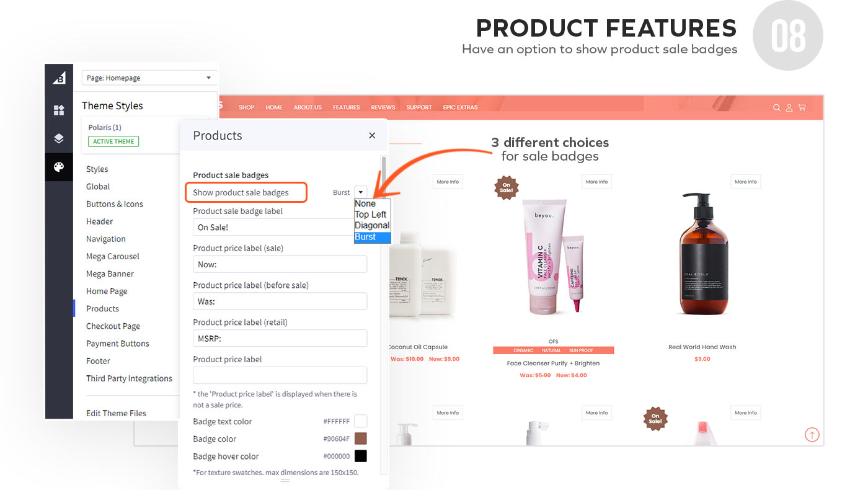Open the Page: Homepage dropdown
This screenshot has height=490, width=868.
149,78
